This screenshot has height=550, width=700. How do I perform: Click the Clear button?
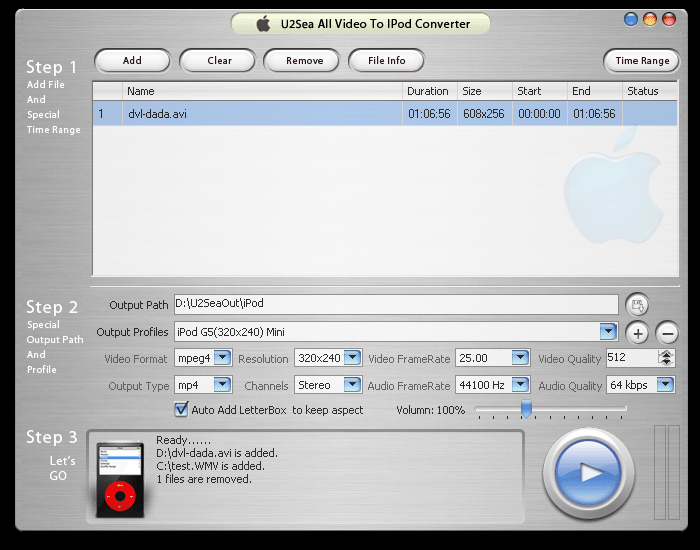[217, 61]
